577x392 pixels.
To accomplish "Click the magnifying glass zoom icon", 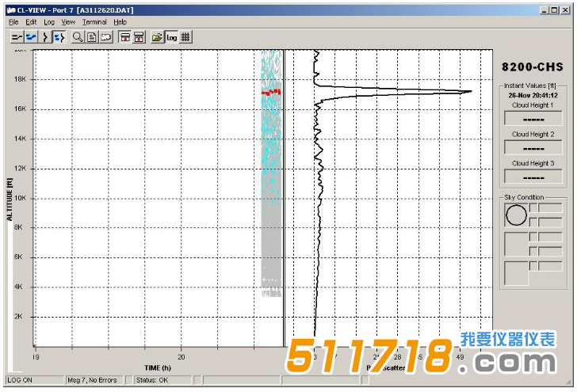I will pos(78,37).
